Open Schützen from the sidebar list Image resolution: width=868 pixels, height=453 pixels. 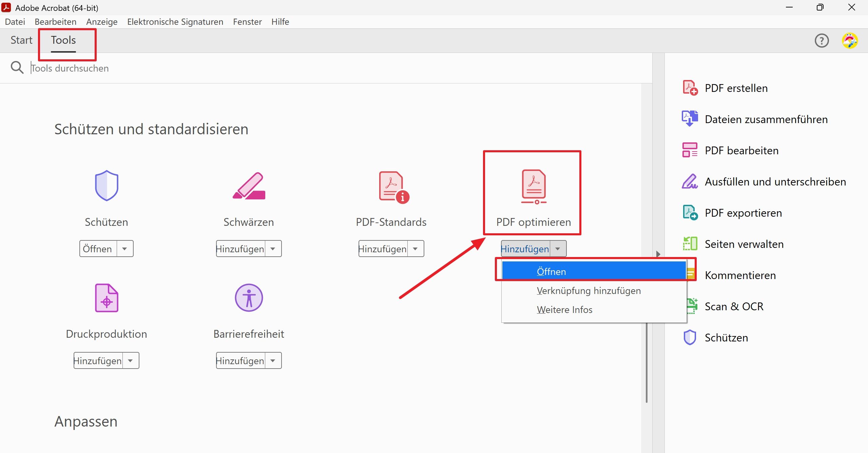726,338
